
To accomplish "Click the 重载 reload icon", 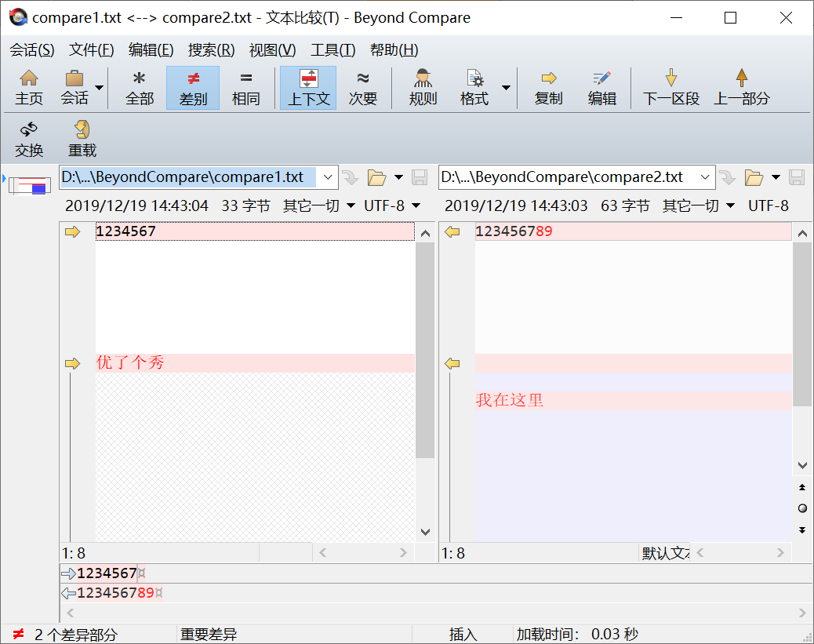I will [x=81, y=137].
